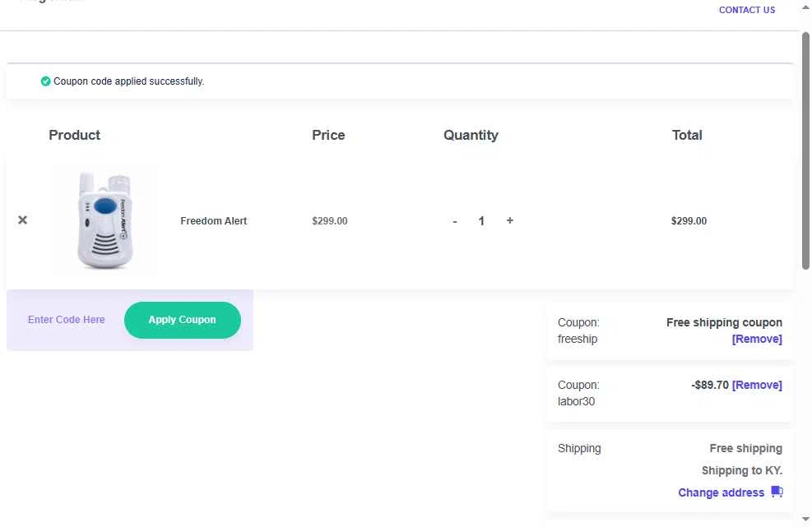Remove Freedom Alert from cart with X icon

[x=22, y=220]
